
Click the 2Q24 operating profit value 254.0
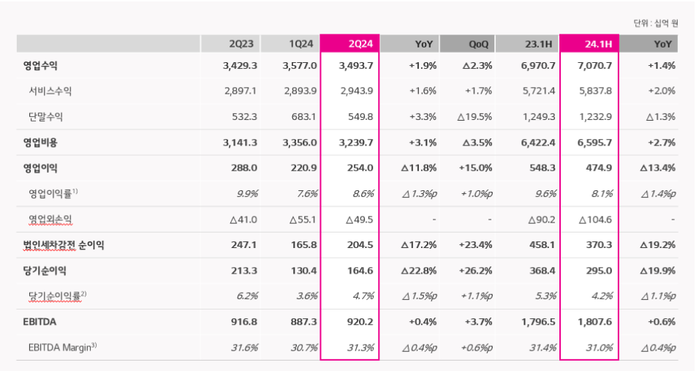pyautogui.click(x=360, y=168)
